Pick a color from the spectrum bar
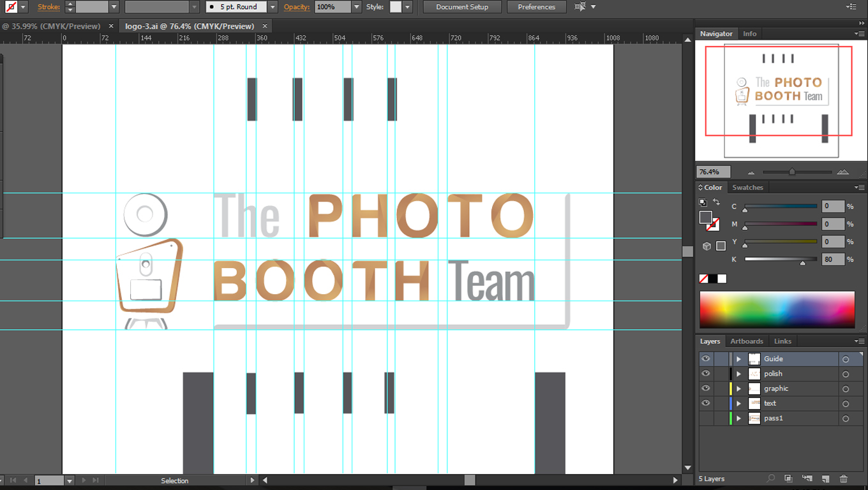This screenshot has width=868, height=490. pyautogui.click(x=777, y=309)
